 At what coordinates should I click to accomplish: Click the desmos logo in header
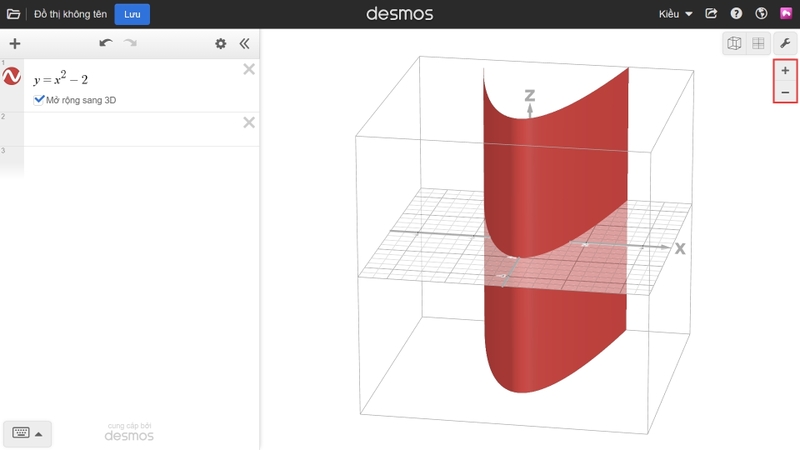399,14
